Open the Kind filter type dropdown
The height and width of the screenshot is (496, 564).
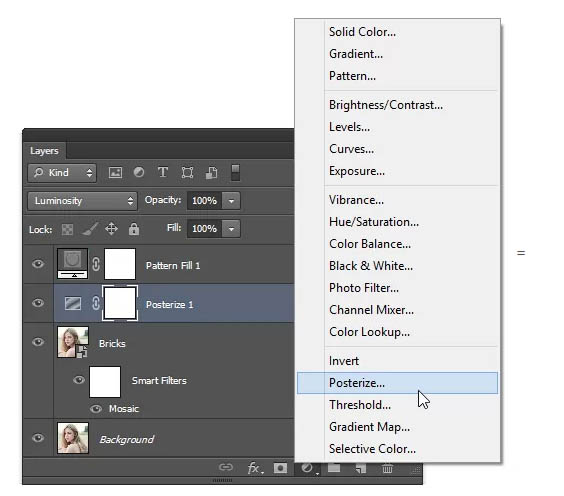point(62,173)
